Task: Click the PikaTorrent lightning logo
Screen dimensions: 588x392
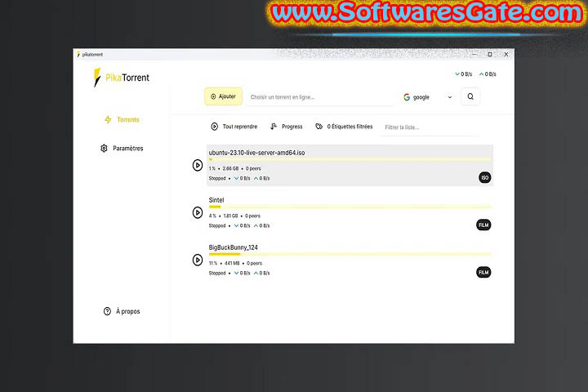Action: coord(97,78)
